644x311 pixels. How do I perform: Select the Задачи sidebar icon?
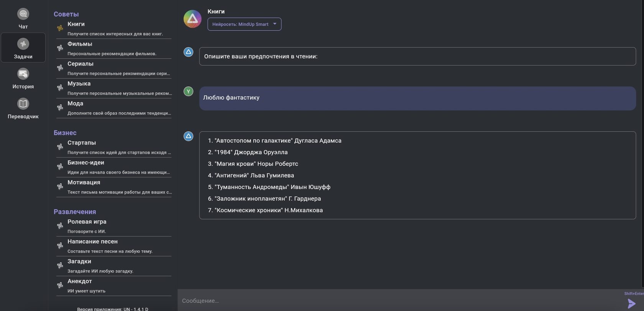(23, 44)
